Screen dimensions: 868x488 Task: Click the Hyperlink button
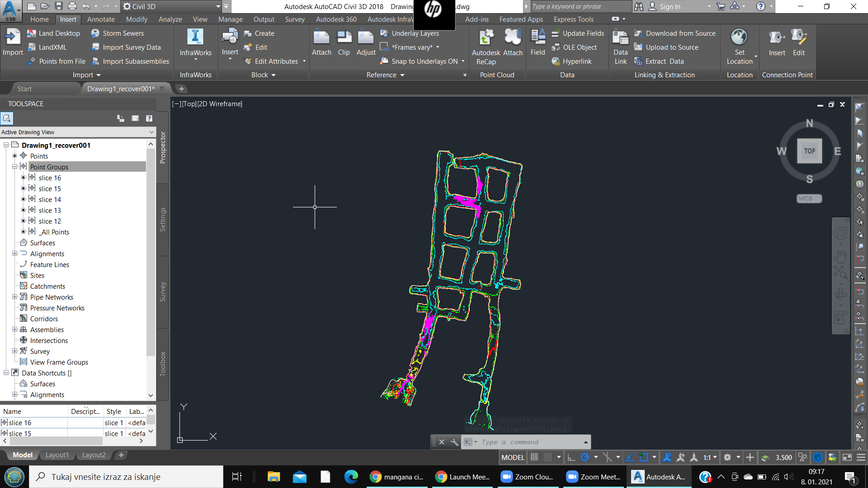coord(571,61)
